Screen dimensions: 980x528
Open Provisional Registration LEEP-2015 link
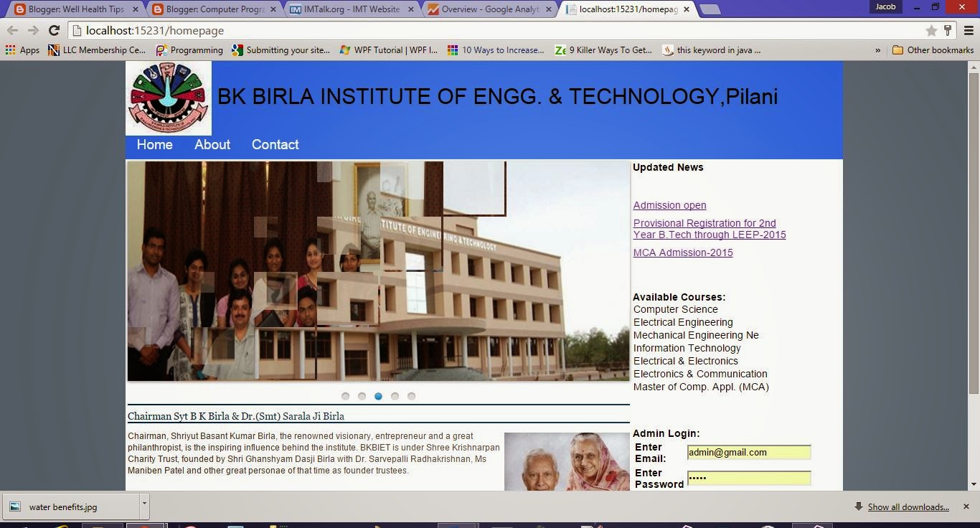point(710,229)
